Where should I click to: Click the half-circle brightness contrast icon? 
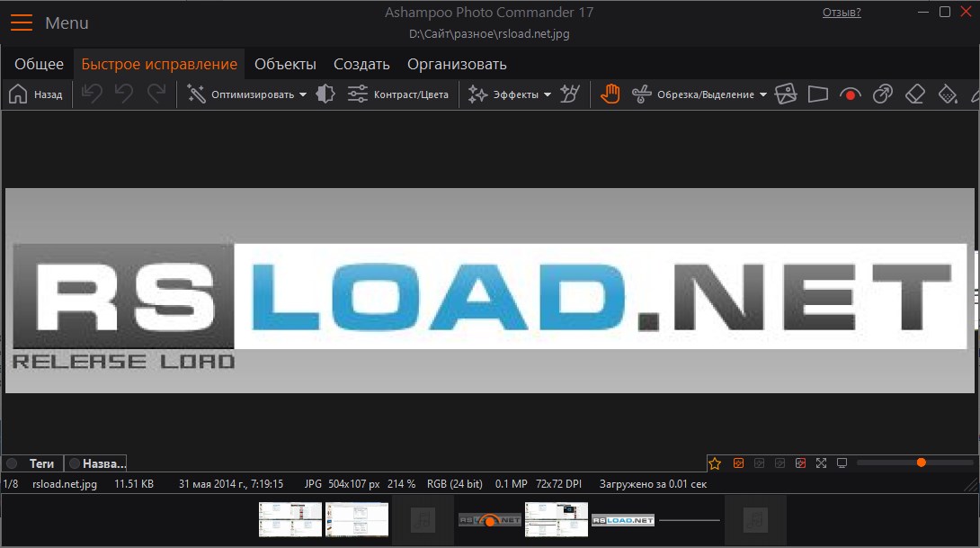[325, 94]
